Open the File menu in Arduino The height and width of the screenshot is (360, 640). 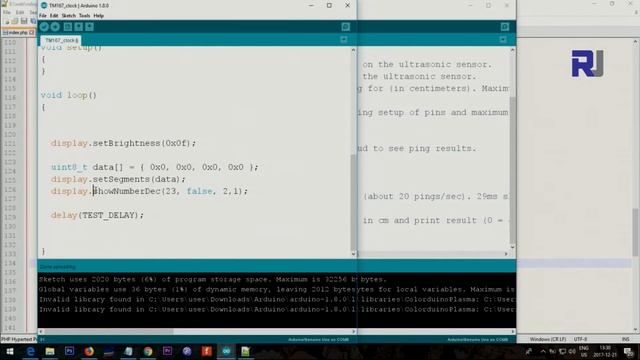pos(43,16)
